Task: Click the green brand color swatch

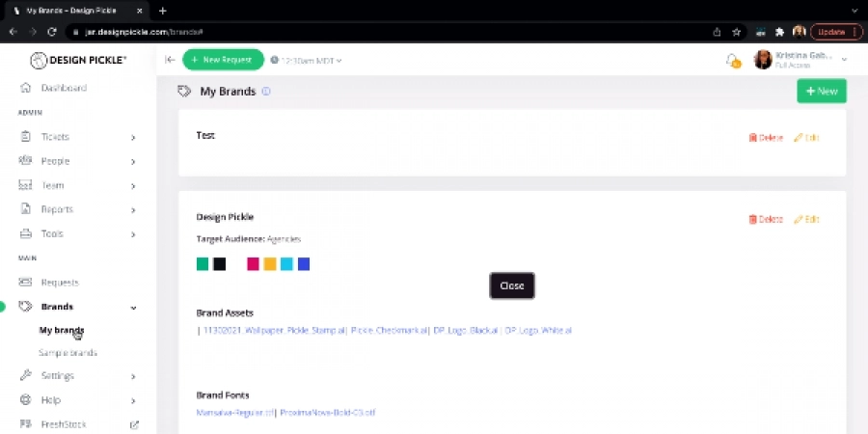Action: point(203,264)
